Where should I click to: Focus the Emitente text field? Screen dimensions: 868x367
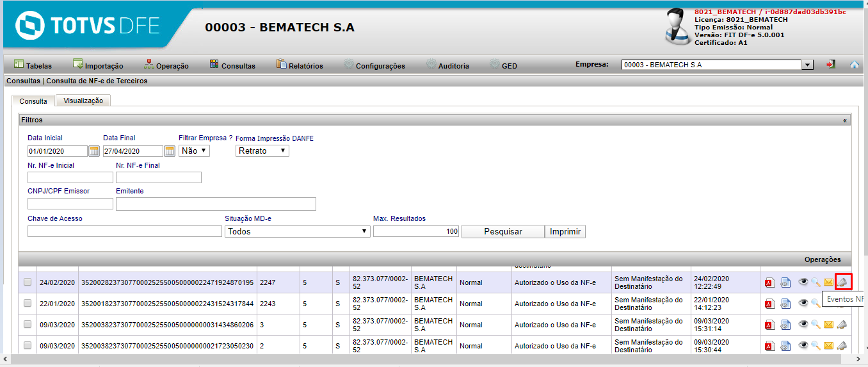point(216,204)
